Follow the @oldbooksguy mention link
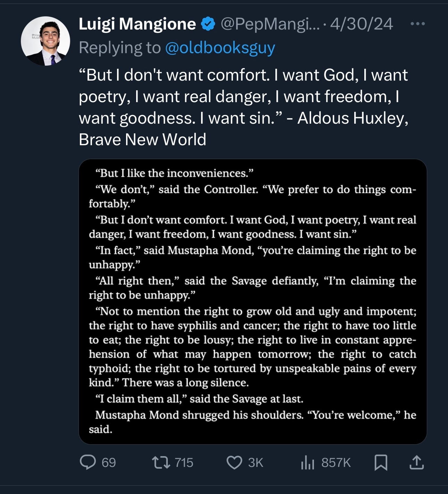This screenshot has width=448, height=494. click(220, 48)
